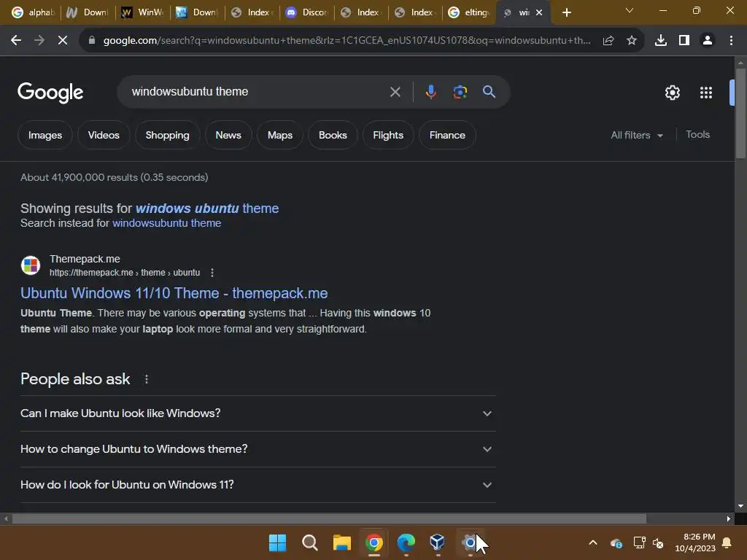Click the horizontal scrollbar thumb

[x=329, y=518]
